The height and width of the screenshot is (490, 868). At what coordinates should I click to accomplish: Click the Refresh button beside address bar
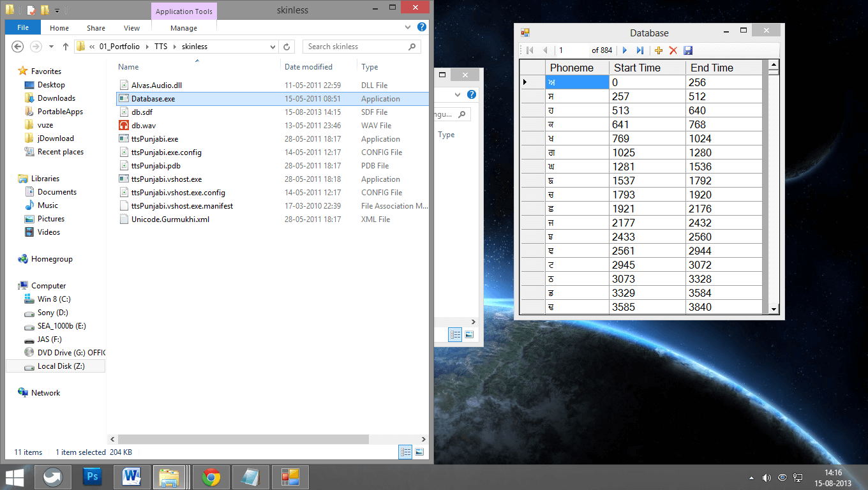[287, 47]
